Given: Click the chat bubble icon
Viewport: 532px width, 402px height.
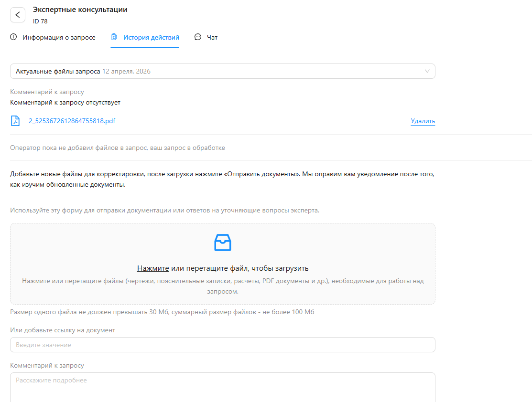Looking at the screenshot, I should [x=198, y=37].
